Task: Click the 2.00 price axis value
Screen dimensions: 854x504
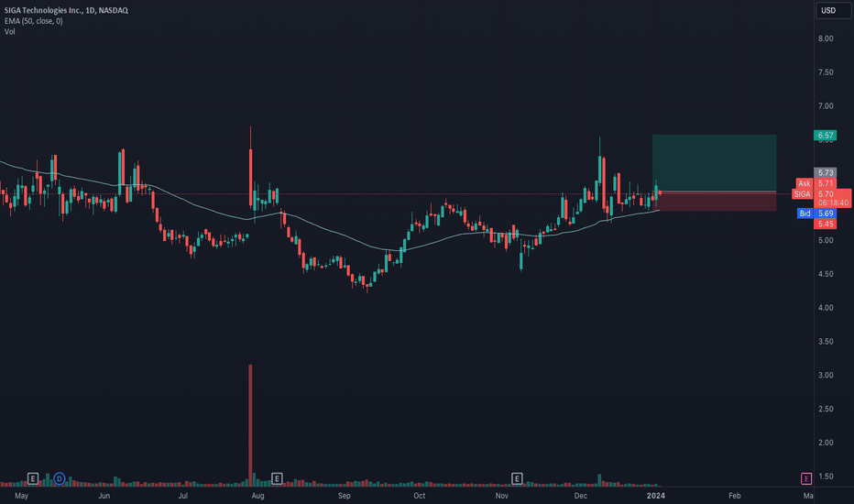Action: pyautogui.click(x=826, y=443)
